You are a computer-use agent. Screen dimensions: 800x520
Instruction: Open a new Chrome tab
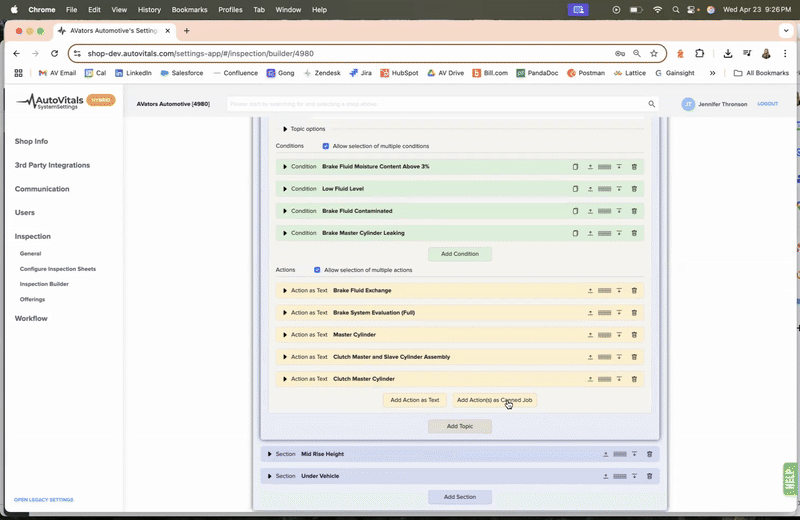coord(187,31)
